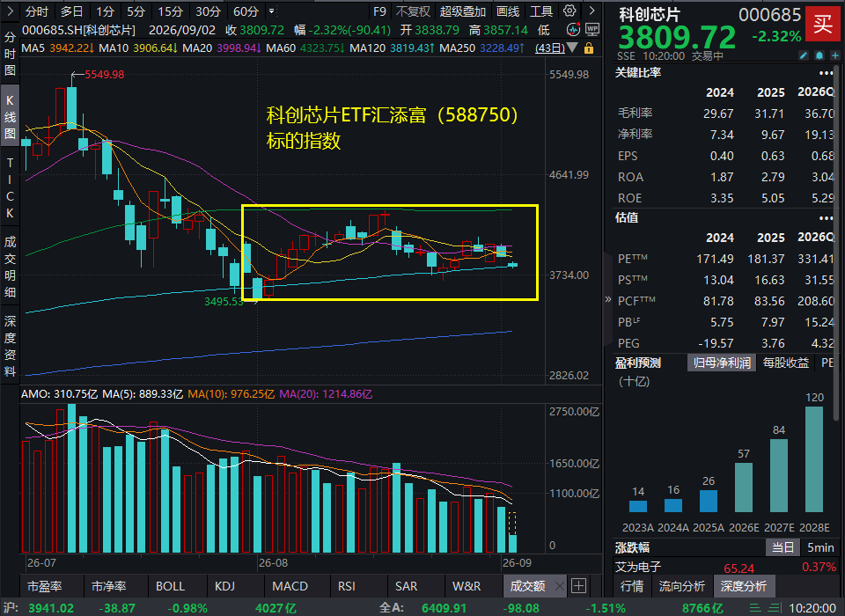Click the plus add-to-watchlist icon
The width and height of the screenshot is (845, 616).
(834, 55)
